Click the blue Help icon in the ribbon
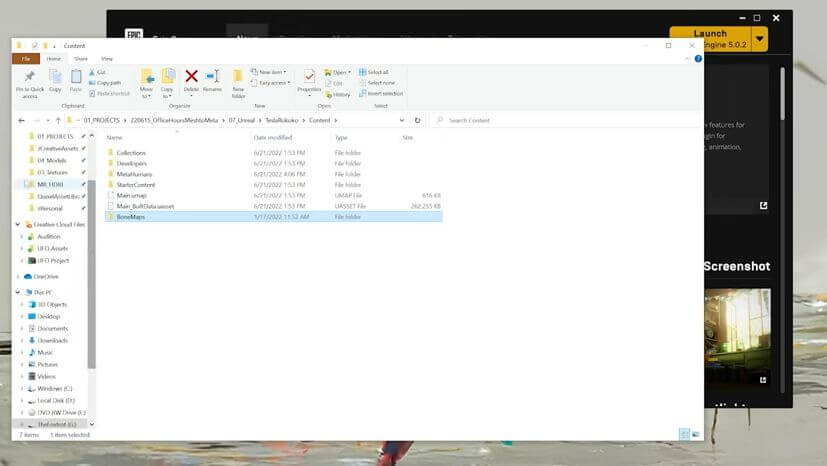The image size is (827, 466). tap(698, 59)
